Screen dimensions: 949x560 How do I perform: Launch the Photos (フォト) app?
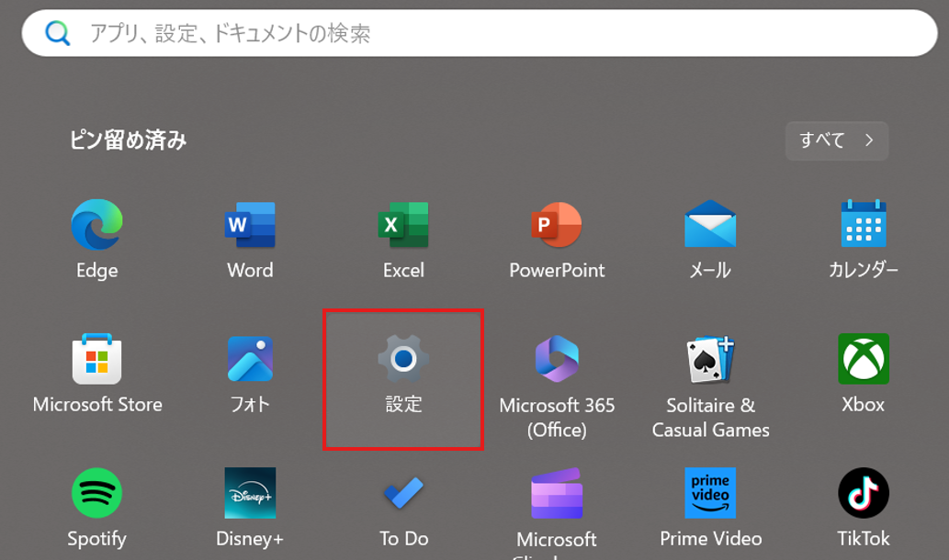tap(249, 372)
